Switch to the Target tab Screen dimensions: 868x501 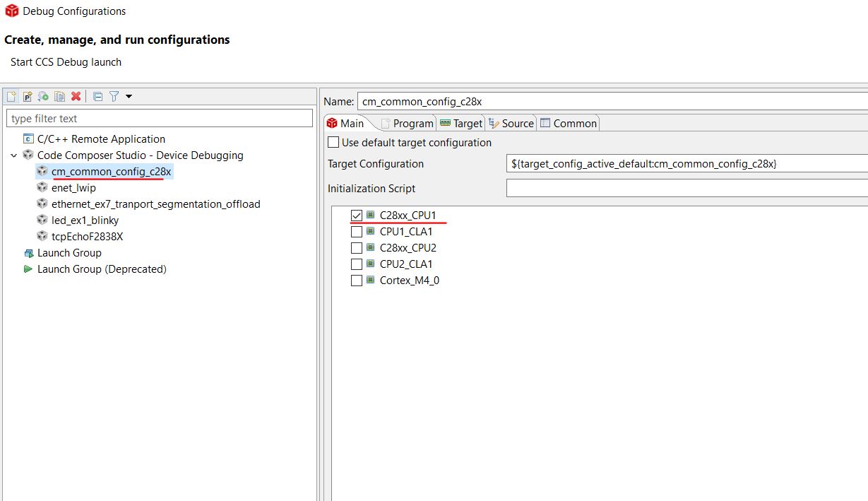click(460, 123)
